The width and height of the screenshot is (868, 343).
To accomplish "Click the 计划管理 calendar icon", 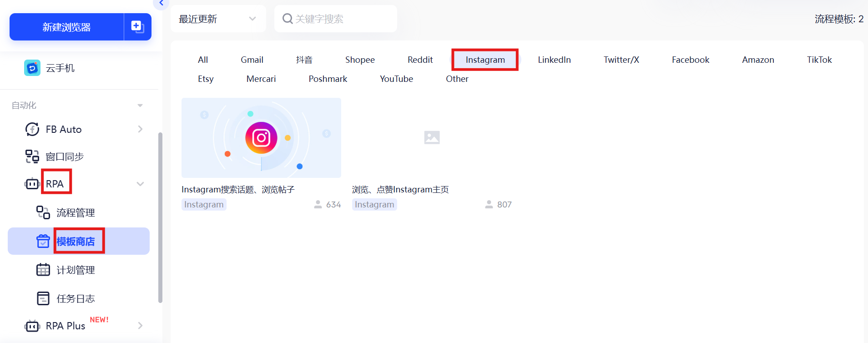I will 43,270.
